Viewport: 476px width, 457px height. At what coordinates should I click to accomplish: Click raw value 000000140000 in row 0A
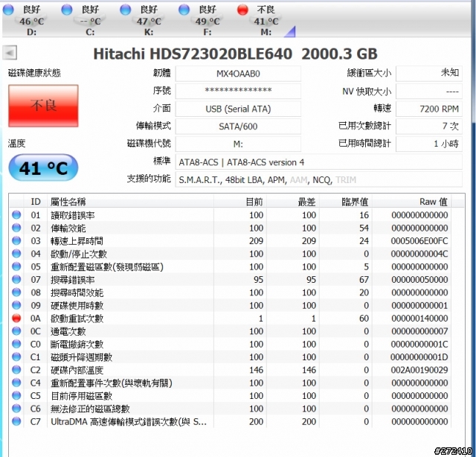[x=419, y=319]
